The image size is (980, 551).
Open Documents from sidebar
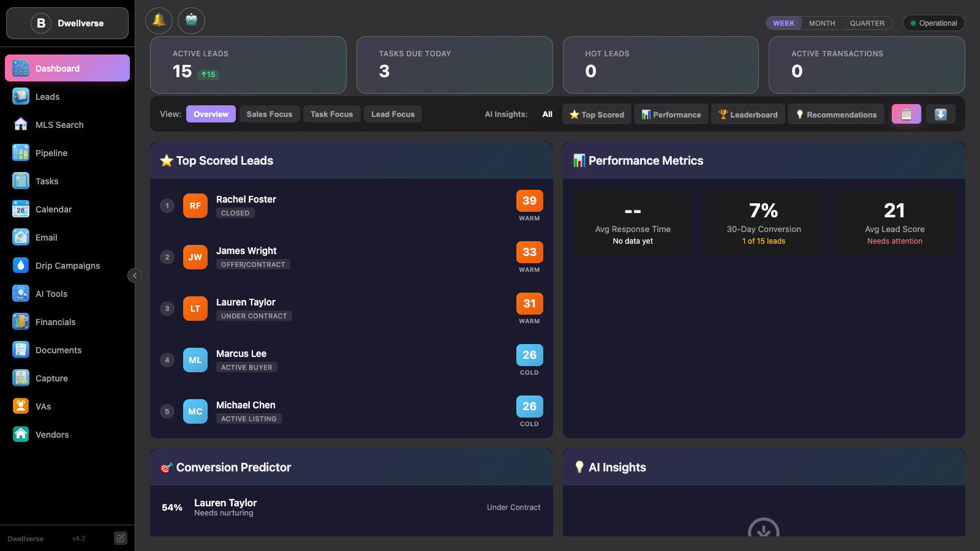coord(67,350)
